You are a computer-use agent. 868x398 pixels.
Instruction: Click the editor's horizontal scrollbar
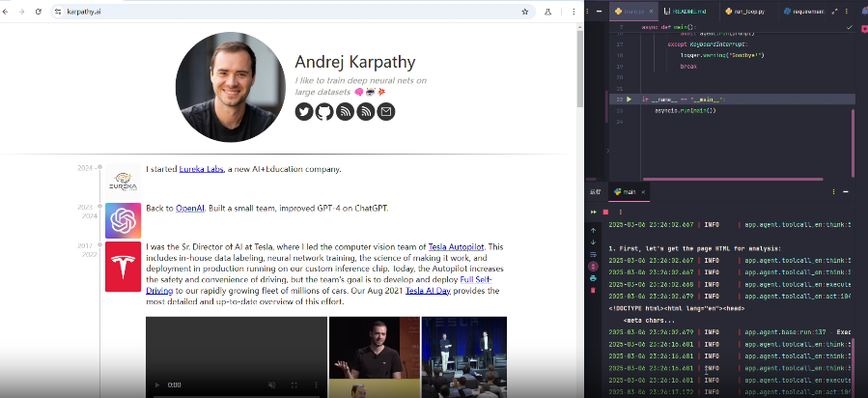[x=733, y=179]
